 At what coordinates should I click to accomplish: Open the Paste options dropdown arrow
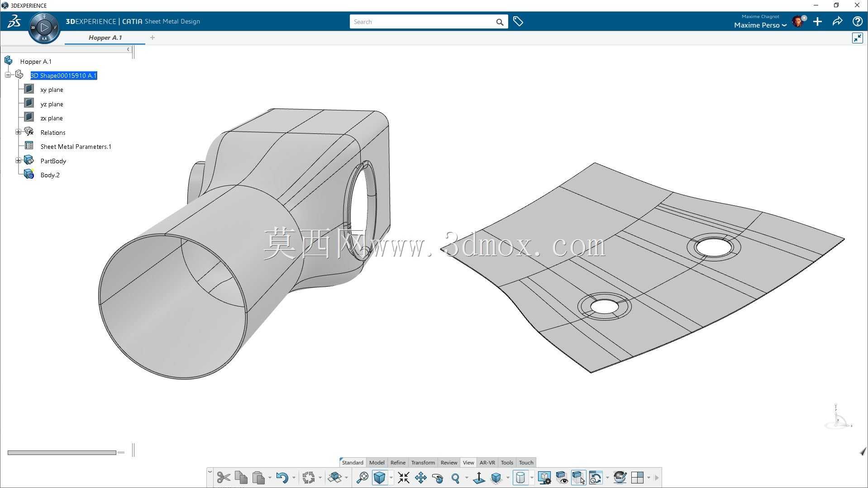point(270,478)
